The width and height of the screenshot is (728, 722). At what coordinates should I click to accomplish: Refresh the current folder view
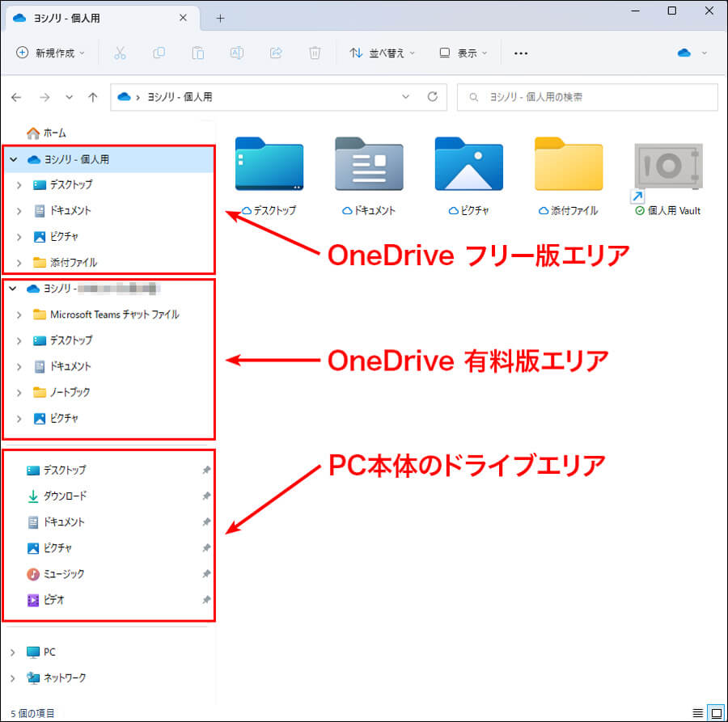pyautogui.click(x=432, y=96)
